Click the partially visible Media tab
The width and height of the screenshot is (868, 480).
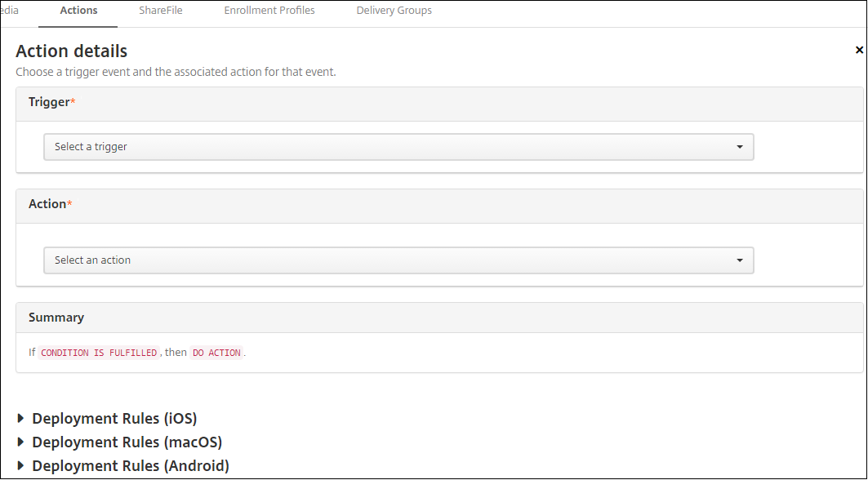tap(10, 11)
